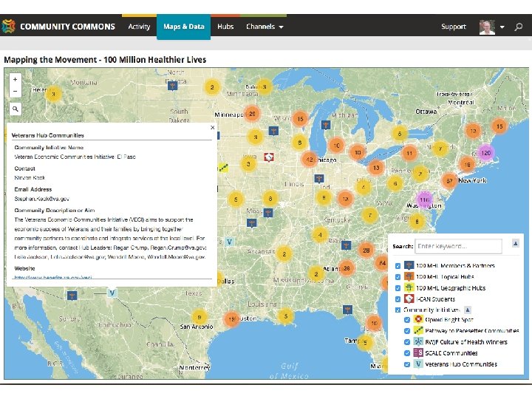Open the Support link
The width and height of the screenshot is (532, 399).
coord(453,27)
